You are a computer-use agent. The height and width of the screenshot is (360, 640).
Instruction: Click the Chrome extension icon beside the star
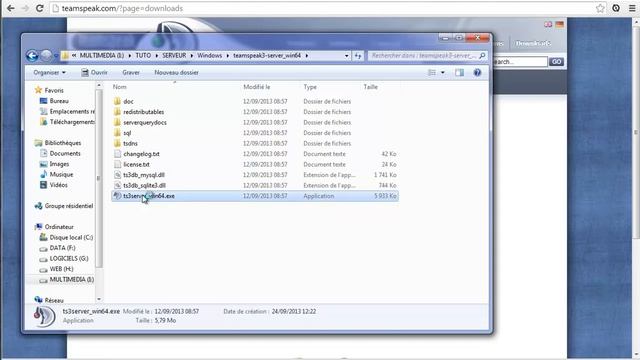pos(616,8)
